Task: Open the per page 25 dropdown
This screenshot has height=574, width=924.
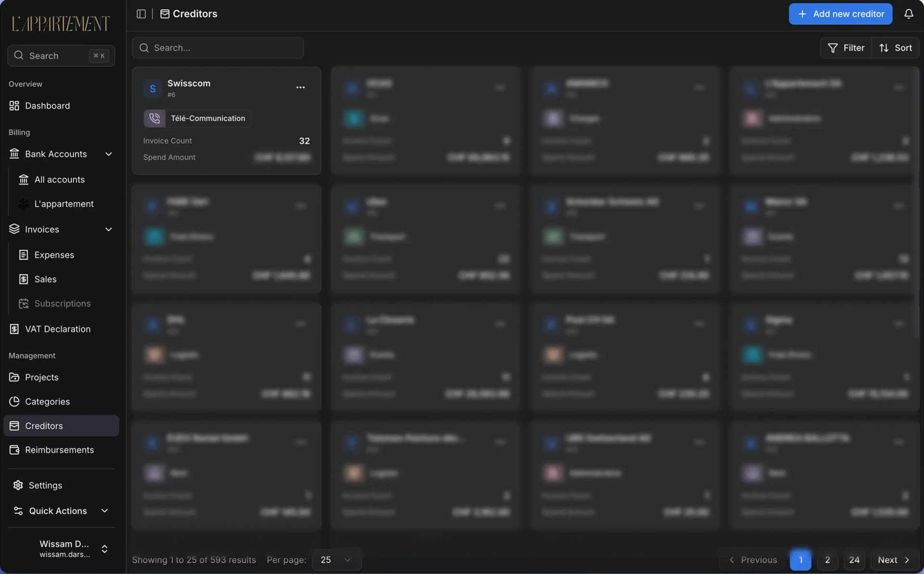Action: 336,560
